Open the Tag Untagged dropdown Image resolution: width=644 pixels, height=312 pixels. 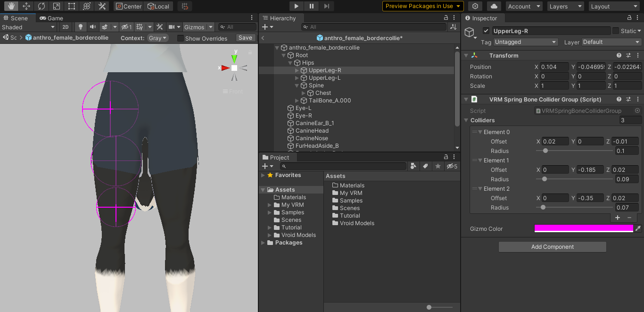pos(526,42)
